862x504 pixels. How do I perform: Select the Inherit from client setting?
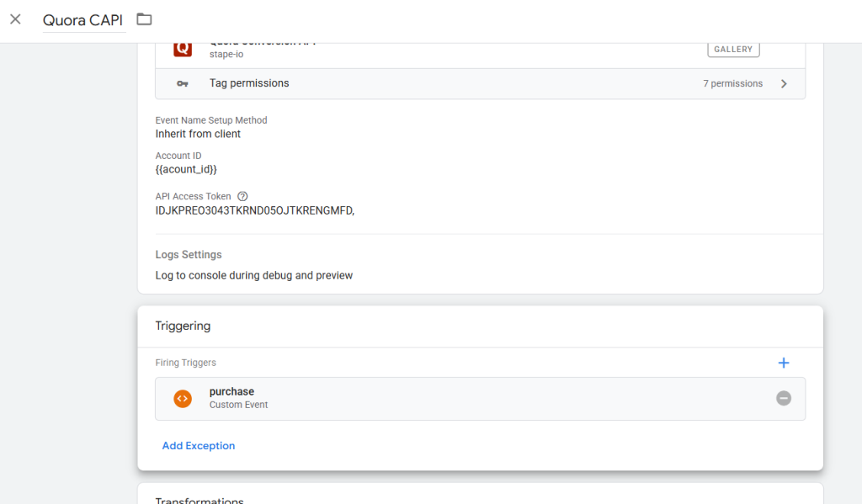pos(198,134)
